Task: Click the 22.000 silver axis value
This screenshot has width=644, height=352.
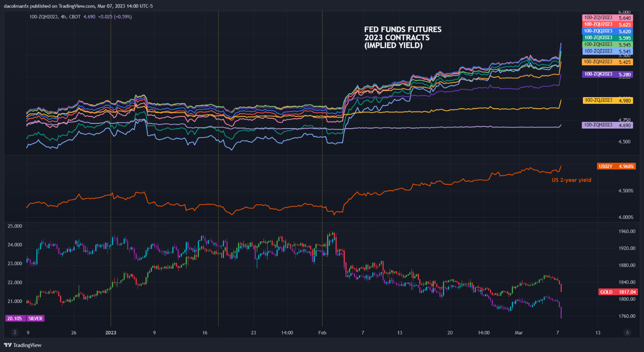Action: 15,282
